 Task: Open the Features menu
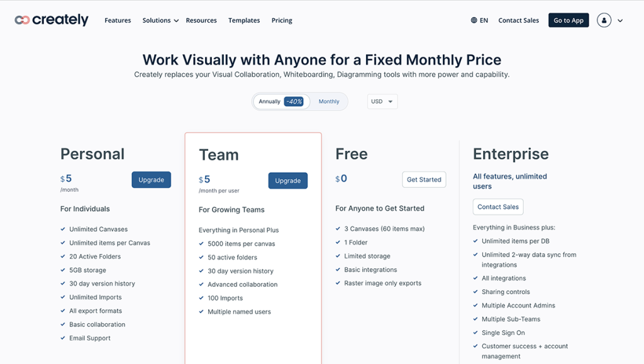click(x=118, y=19)
